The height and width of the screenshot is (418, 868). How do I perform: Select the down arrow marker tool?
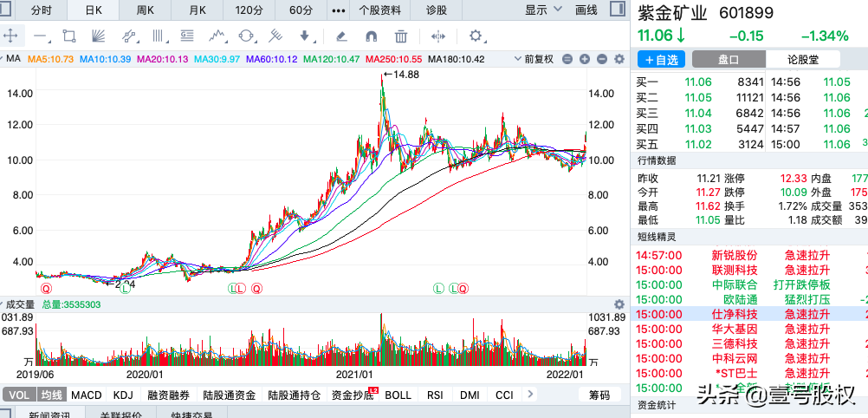[305, 36]
